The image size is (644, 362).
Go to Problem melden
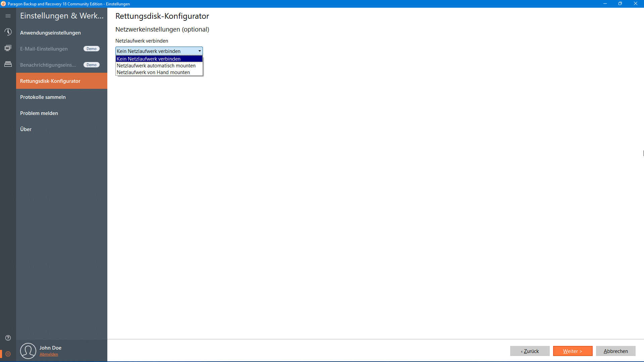click(39, 113)
